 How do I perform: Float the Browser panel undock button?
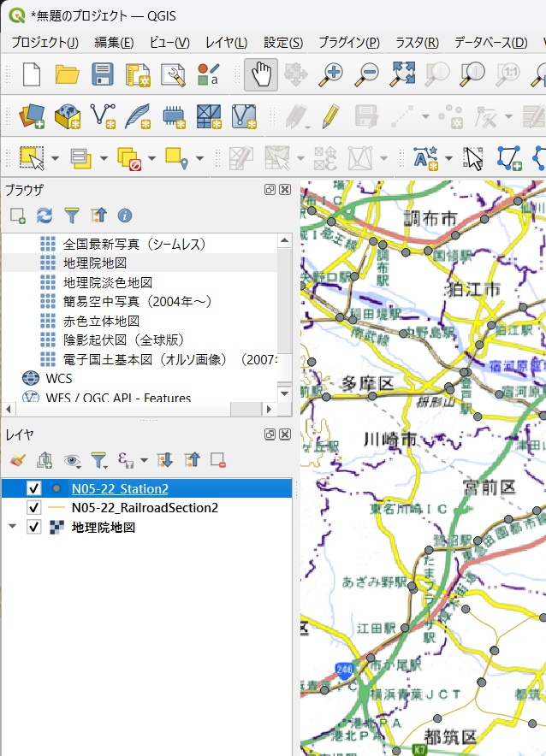[270, 190]
